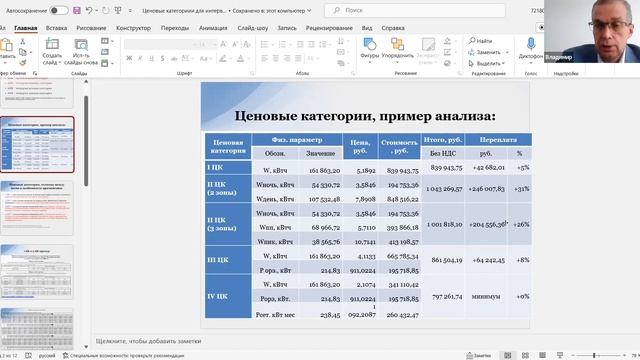Click the Copy icon

(23, 52)
